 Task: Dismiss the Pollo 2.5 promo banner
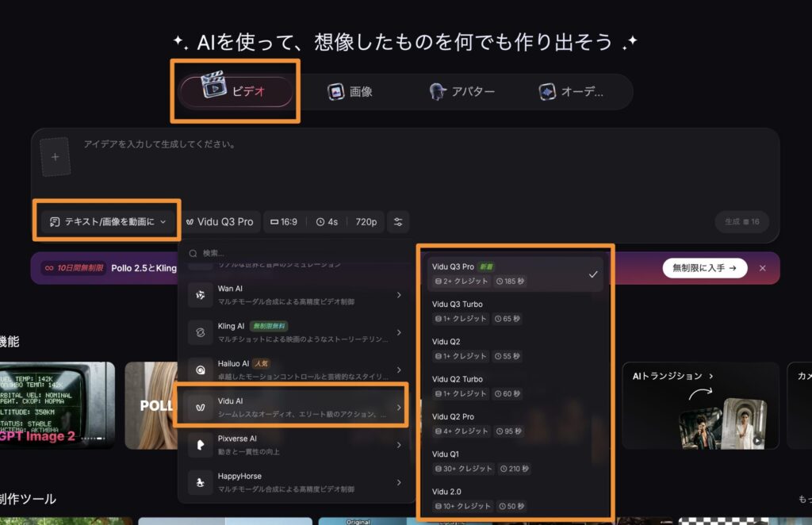tap(762, 268)
